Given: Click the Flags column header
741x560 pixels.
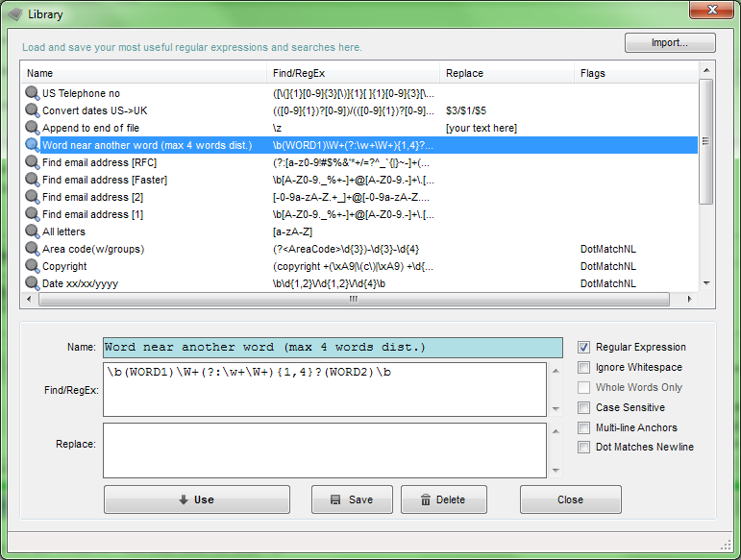Looking at the screenshot, I should 635,73.
